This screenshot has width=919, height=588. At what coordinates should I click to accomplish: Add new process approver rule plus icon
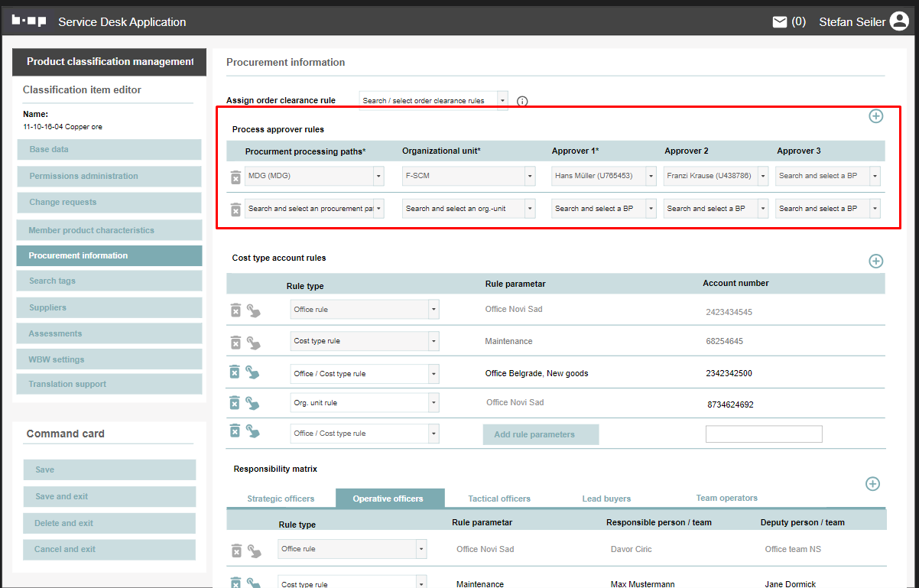pos(876,116)
